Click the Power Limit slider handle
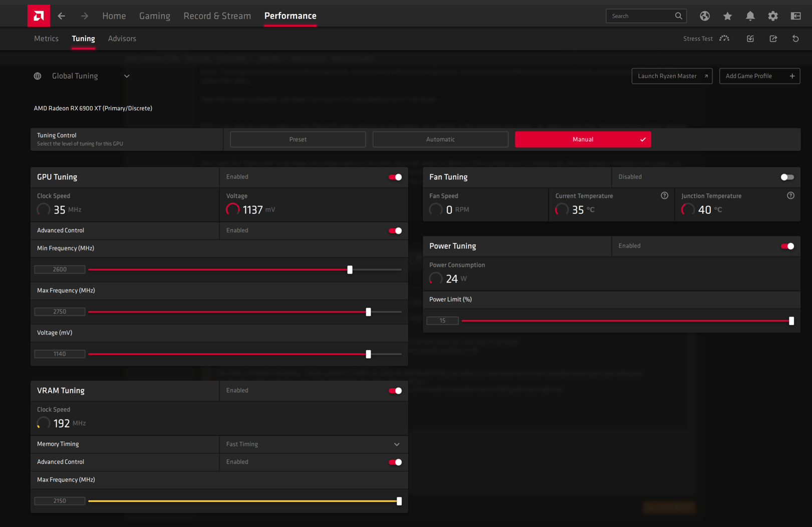This screenshot has width=812, height=527. [x=791, y=321]
